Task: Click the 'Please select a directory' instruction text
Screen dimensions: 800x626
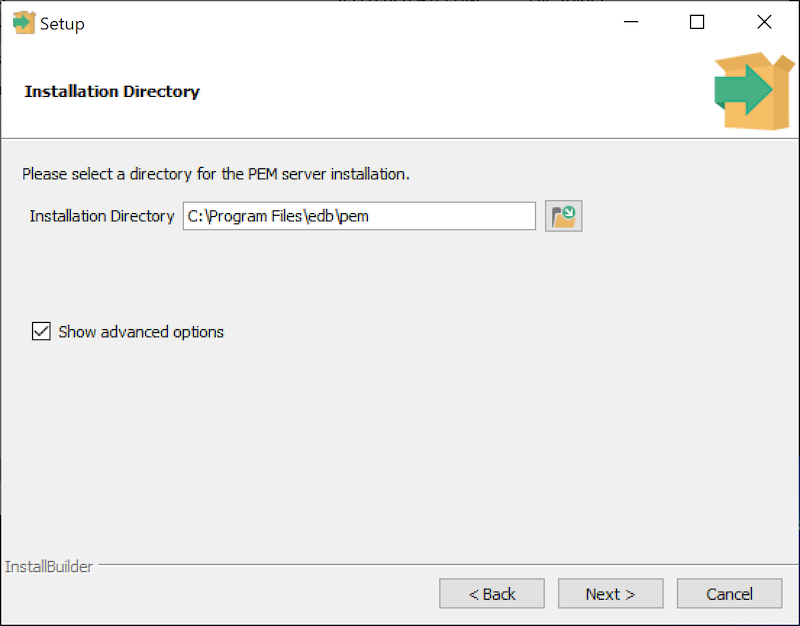Action: pyautogui.click(x=216, y=174)
